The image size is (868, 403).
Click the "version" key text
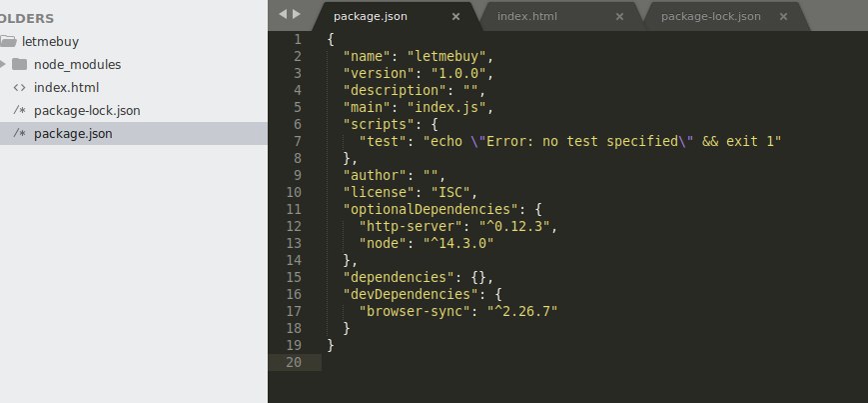pos(380,73)
